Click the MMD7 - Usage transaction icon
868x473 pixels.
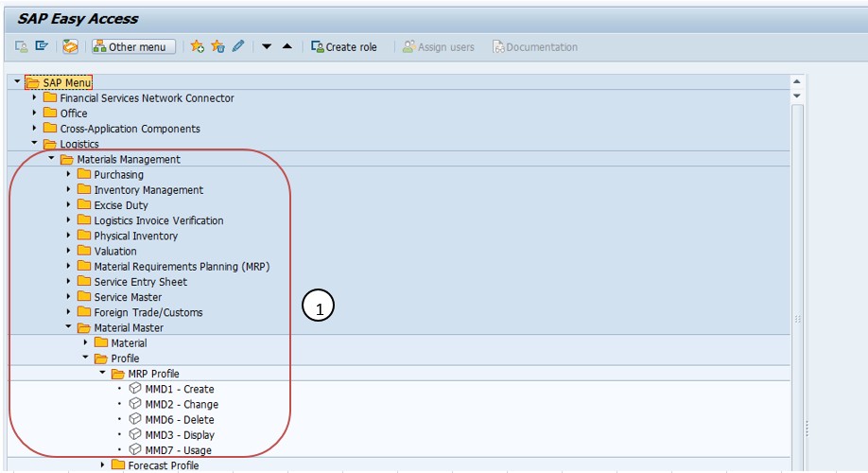pyautogui.click(x=135, y=449)
